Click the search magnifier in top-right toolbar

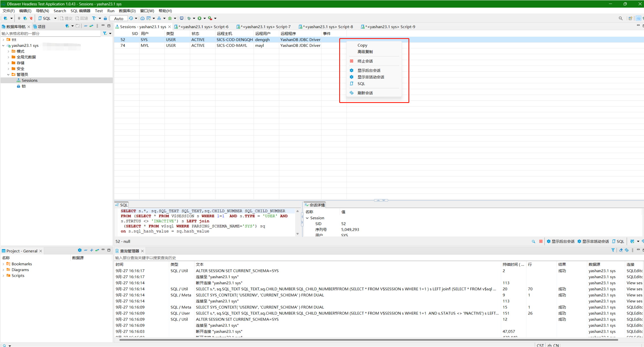621,18
